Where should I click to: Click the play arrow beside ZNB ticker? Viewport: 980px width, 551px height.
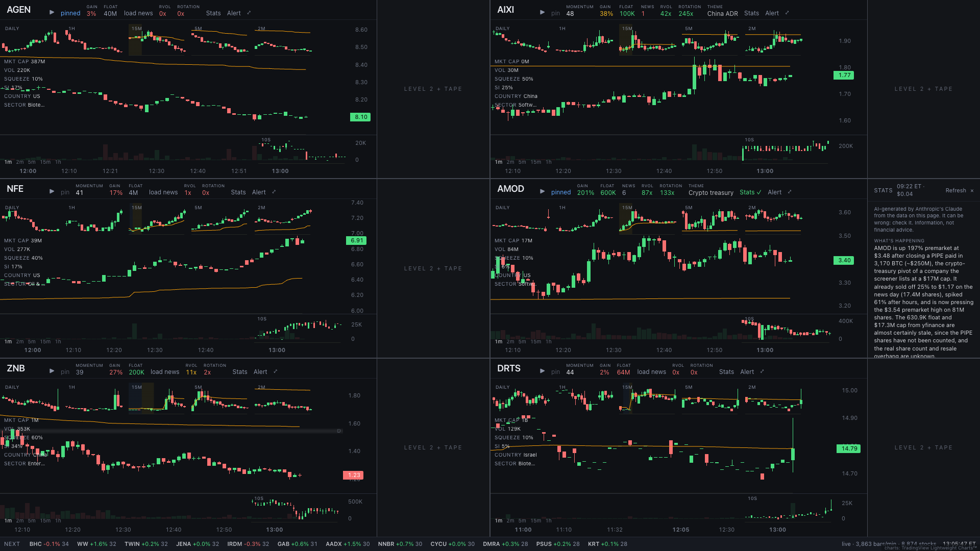click(52, 371)
